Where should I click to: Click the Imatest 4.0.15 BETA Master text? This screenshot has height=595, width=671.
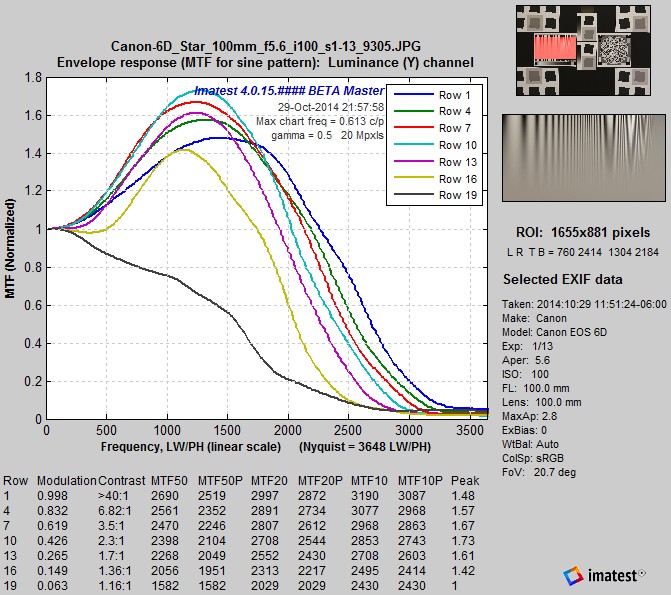click(x=289, y=91)
